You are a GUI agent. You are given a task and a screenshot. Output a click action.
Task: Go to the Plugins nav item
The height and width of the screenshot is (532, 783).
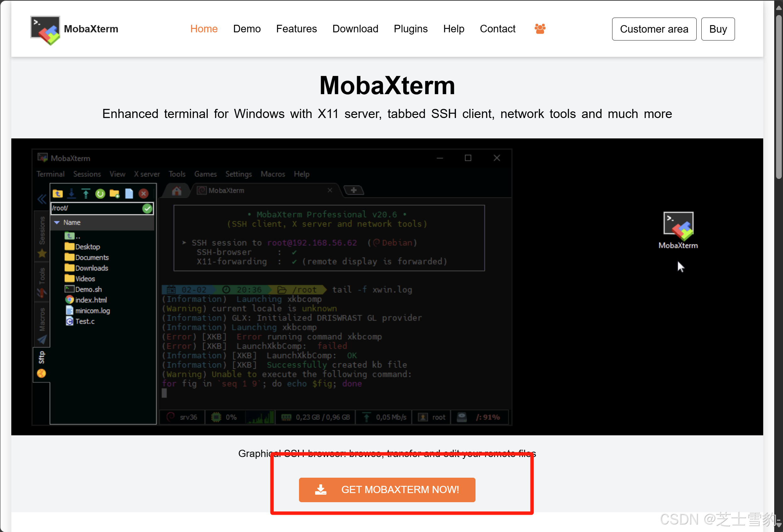pyautogui.click(x=411, y=29)
